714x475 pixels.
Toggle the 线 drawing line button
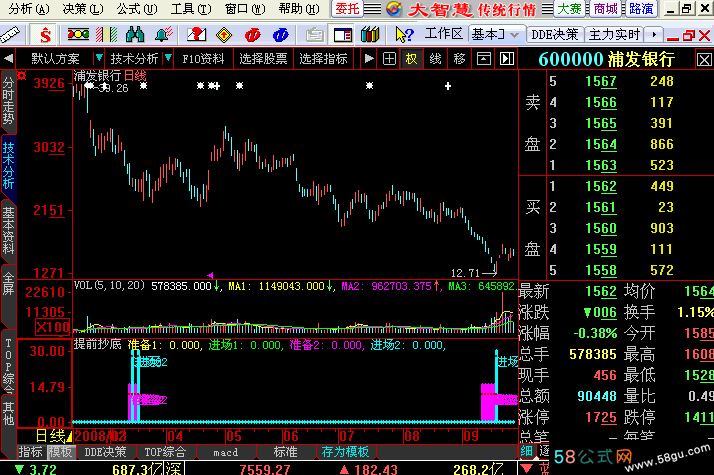[435, 59]
